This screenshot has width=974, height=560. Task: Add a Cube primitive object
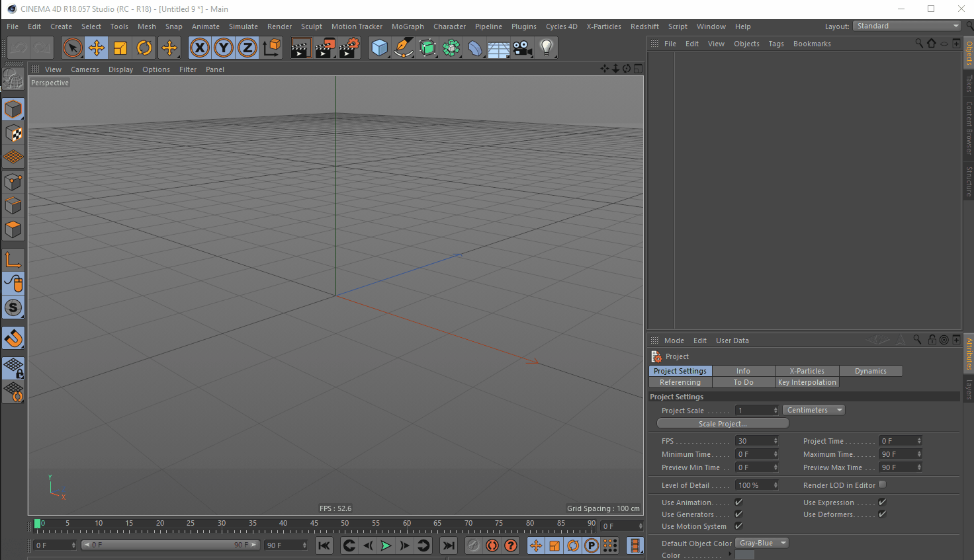coord(379,48)
